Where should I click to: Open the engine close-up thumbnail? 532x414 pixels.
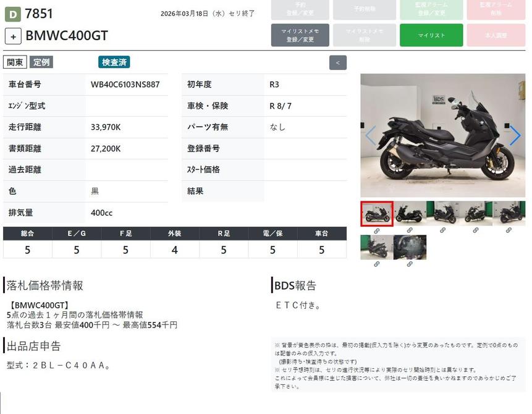pyautogui.click(x=410, y=247)
